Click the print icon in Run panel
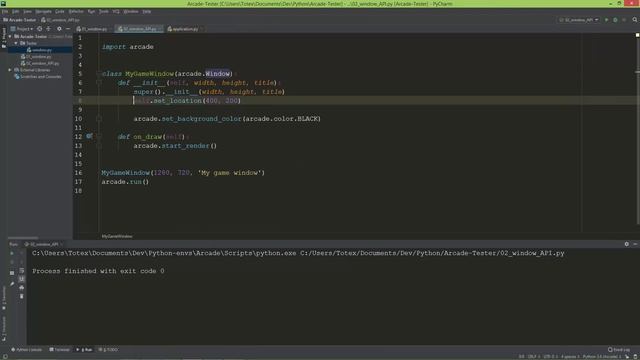The width and height of the screenshot is (640, 360). click(22, 287)
